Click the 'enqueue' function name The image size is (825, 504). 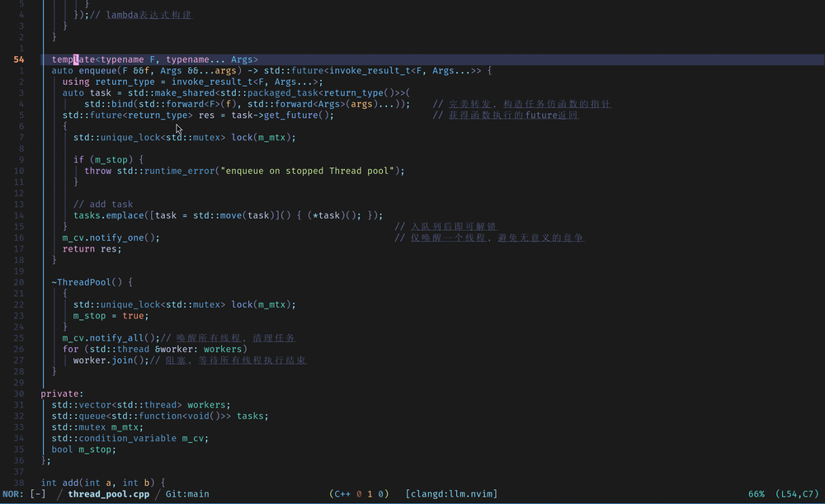tap(98, 70)
